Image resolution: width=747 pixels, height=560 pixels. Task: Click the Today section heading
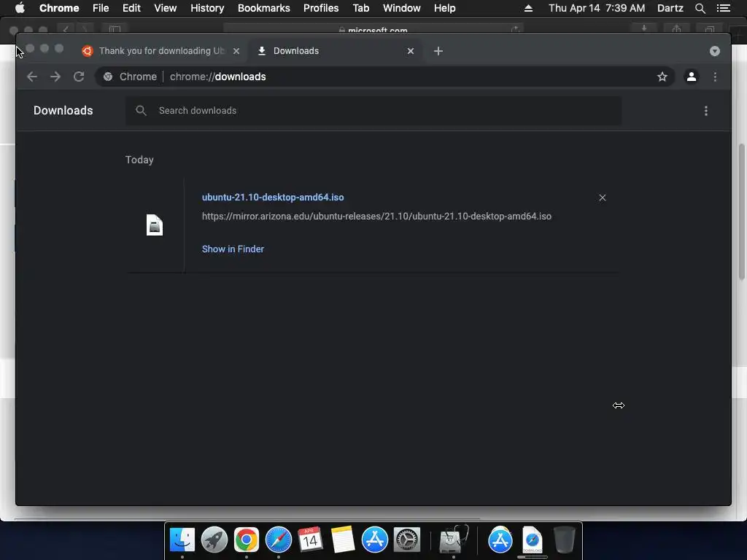[139, 160]
